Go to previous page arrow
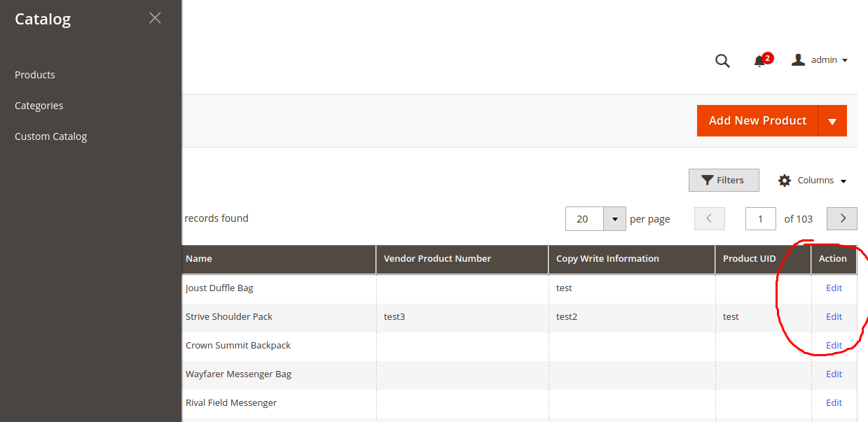The height and width of the screenshot is (422, 868). click(709, 218)
